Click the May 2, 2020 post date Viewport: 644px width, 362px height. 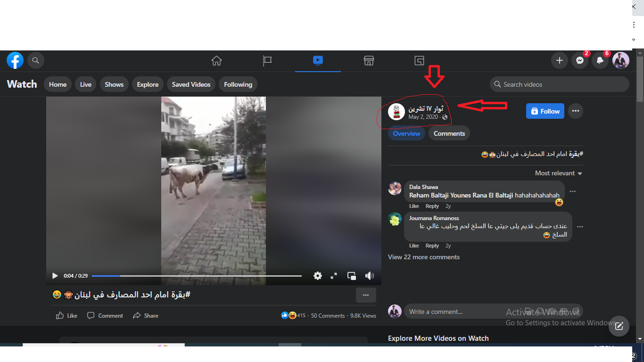click(x=423, y=117)
